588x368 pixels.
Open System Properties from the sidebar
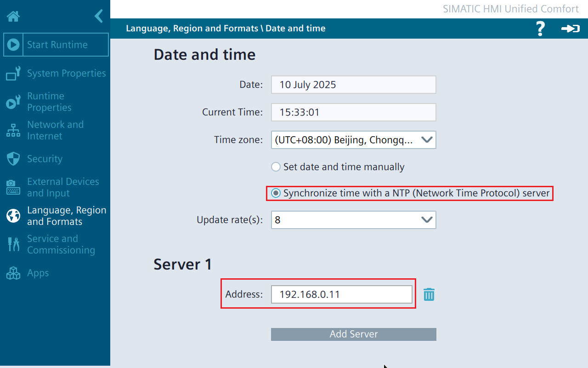[x=66, y=73]
